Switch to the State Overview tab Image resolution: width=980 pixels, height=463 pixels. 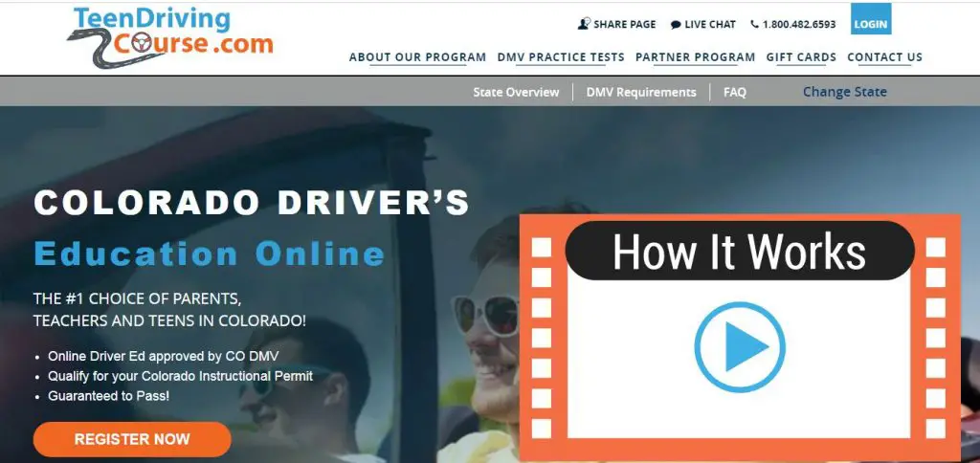tap(516, 92)
